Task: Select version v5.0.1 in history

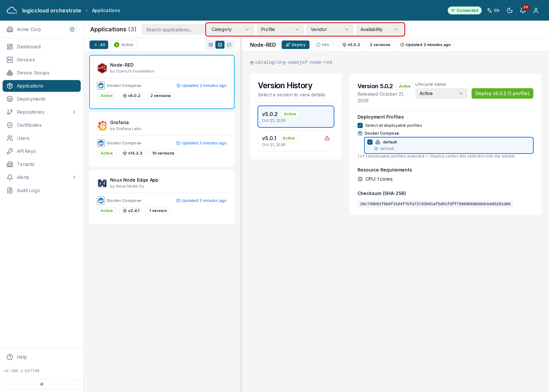Action: 296,141
